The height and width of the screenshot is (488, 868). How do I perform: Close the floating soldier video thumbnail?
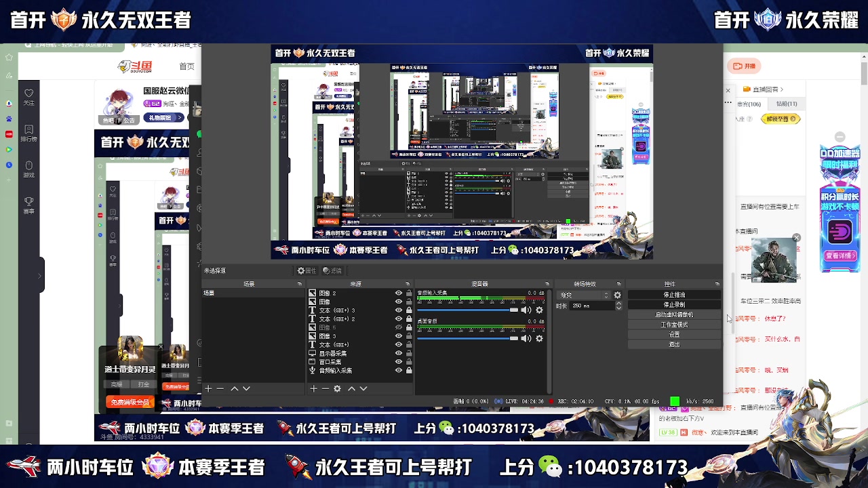click(796, 238)
